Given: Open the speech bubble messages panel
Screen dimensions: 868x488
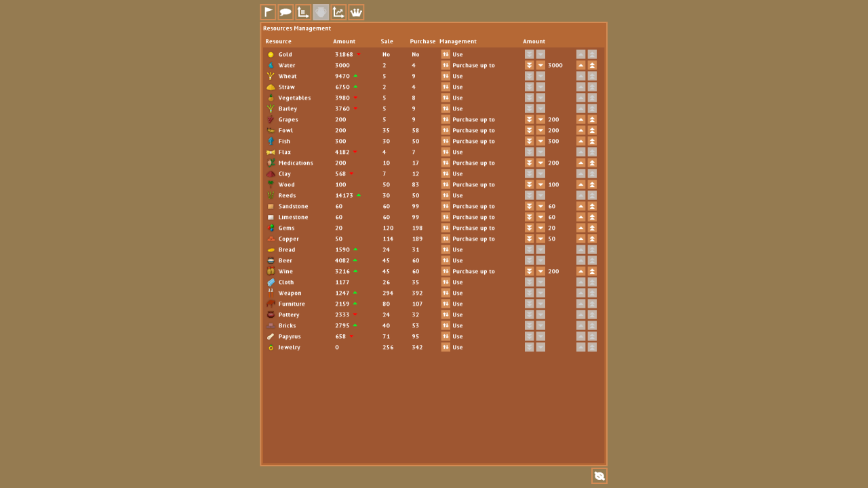Looking at the screenshot, I should click(286, 12).
